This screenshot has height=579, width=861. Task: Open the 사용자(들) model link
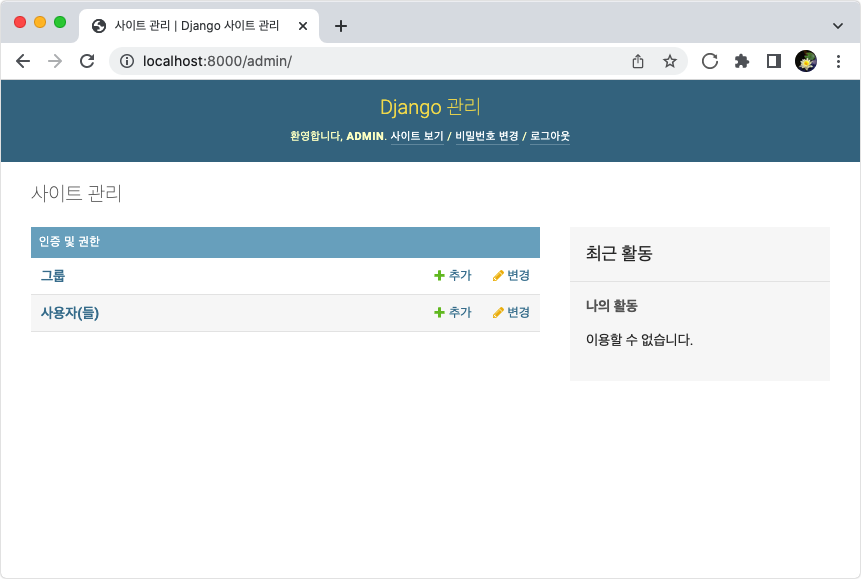(x=70, y=313)
